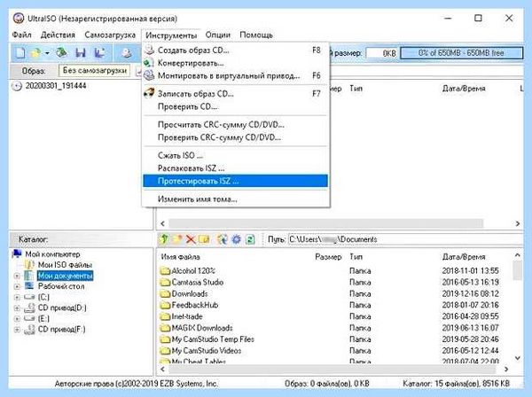Image resolution: width=532 pixels, height=397 pixels.
Task: Open the Помощь menu
Action: 256,35
